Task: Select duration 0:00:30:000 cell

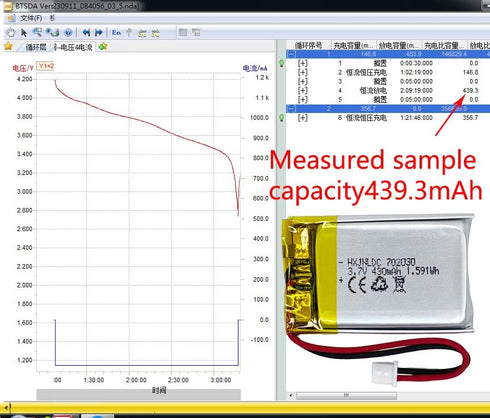Action: click(416, 63)
